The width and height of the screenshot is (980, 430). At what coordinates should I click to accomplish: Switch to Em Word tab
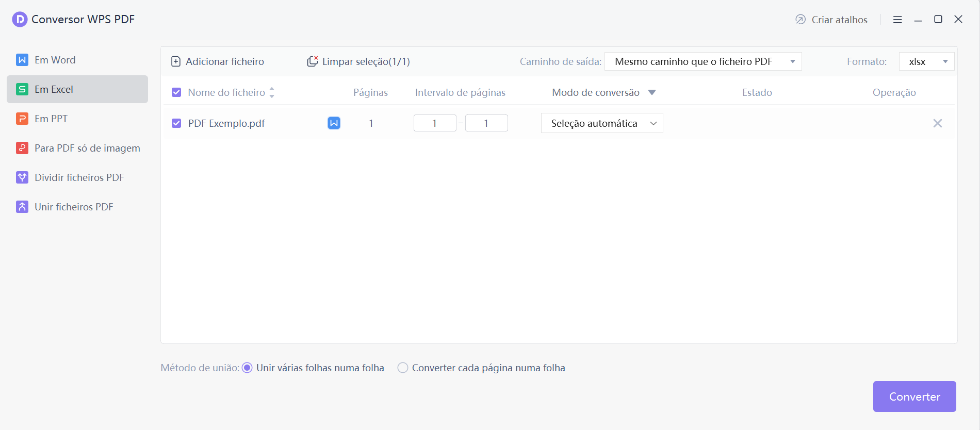[77, 60]
